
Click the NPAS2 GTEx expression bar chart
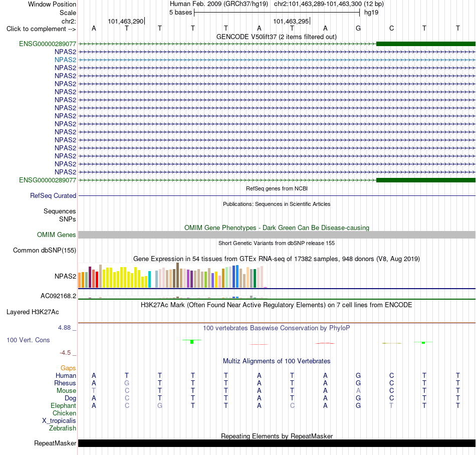click(172, 275)
